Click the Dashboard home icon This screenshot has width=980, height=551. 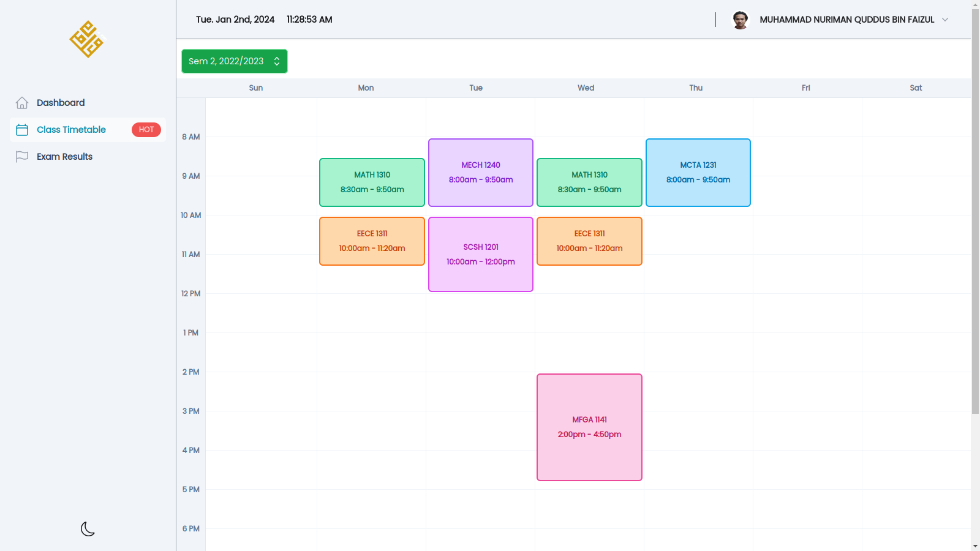[22, 103]
